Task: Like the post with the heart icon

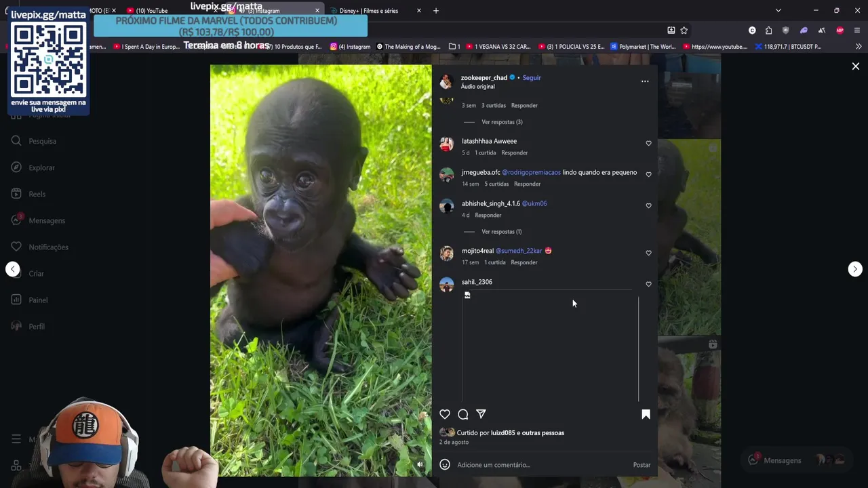Action: (445, 414)
